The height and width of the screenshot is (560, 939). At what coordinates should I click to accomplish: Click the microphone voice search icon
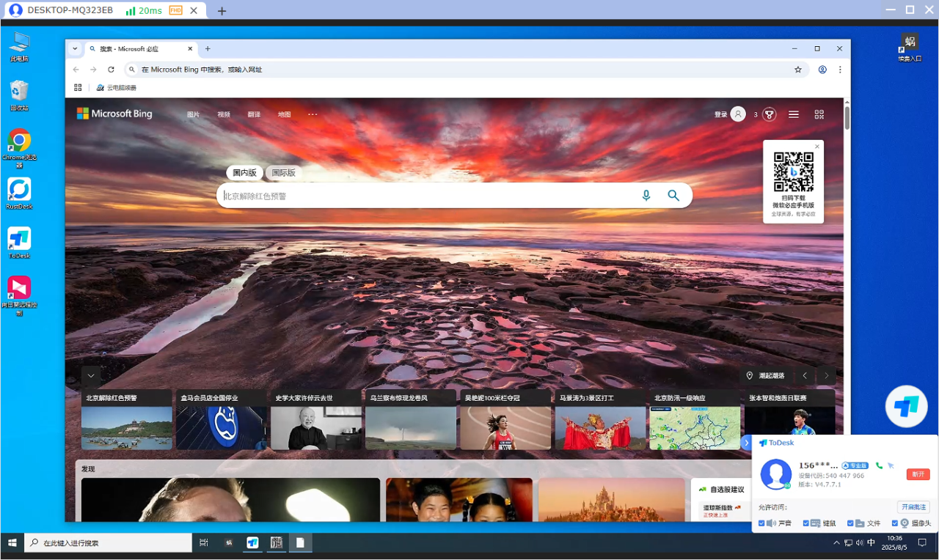pos(646,196)
